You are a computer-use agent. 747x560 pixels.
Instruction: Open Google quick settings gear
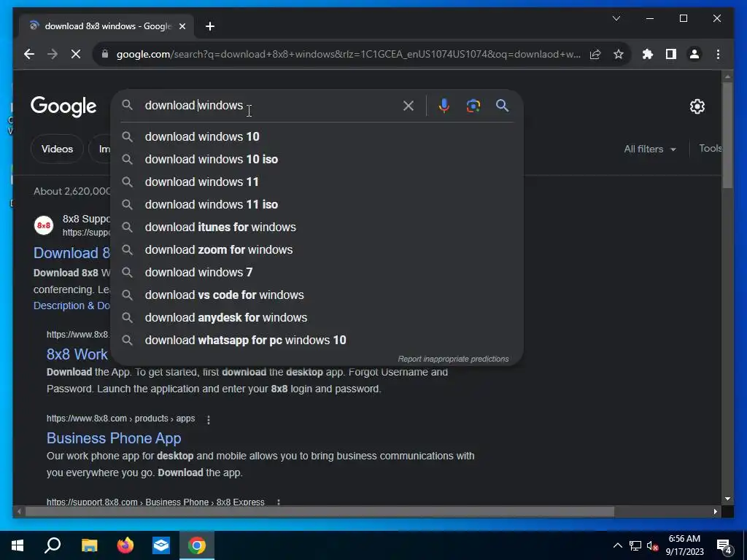(x=697, y=106)
